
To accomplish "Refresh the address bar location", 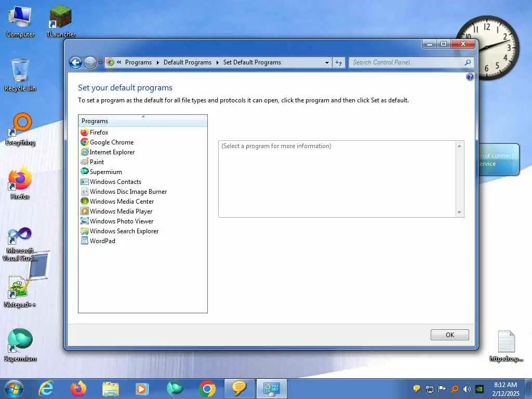I will 339,62.
